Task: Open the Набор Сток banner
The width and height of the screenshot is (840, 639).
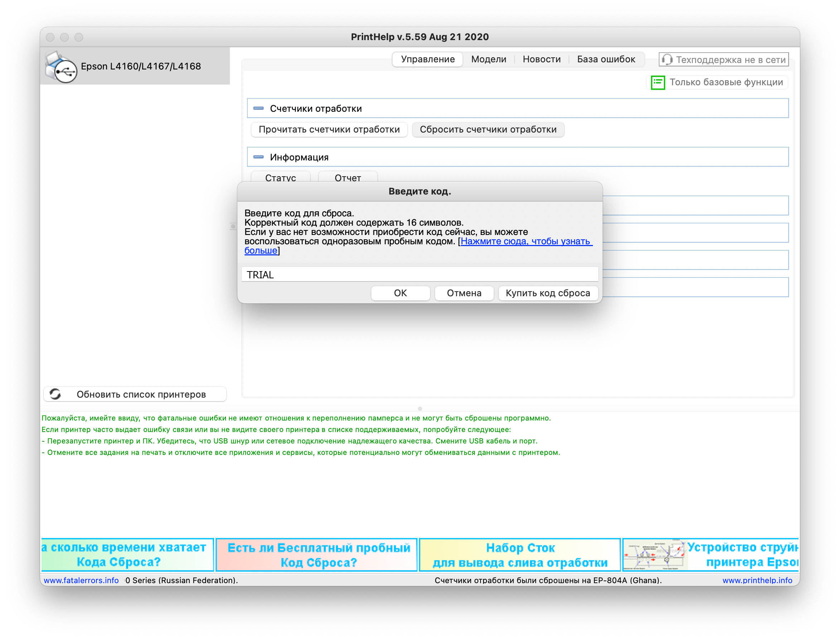Action: click(x=520, y=554)
